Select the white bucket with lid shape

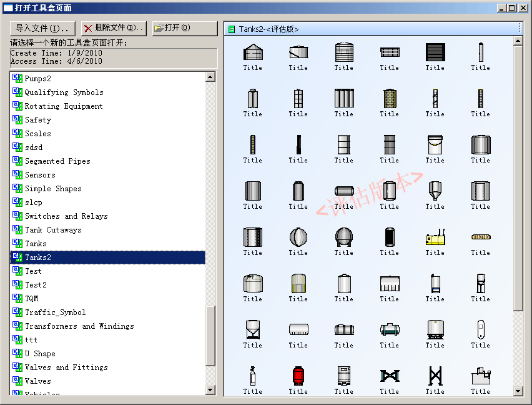pos(435,145)
